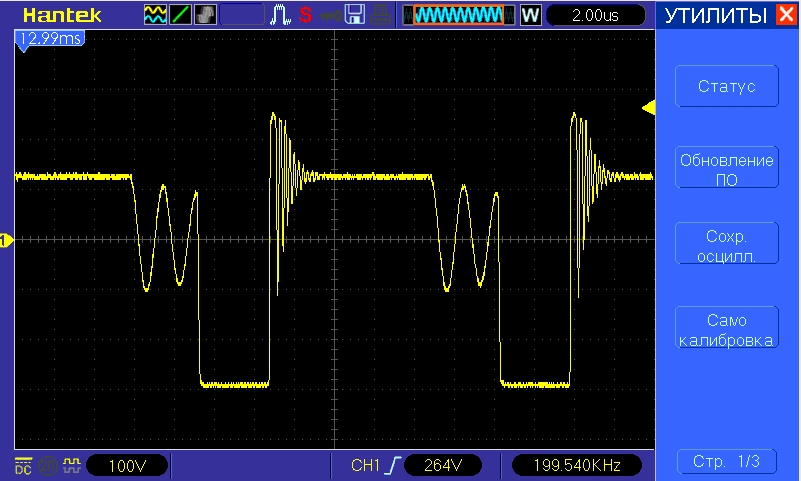Click the 100V vertical scale readout

pos(126,465)
